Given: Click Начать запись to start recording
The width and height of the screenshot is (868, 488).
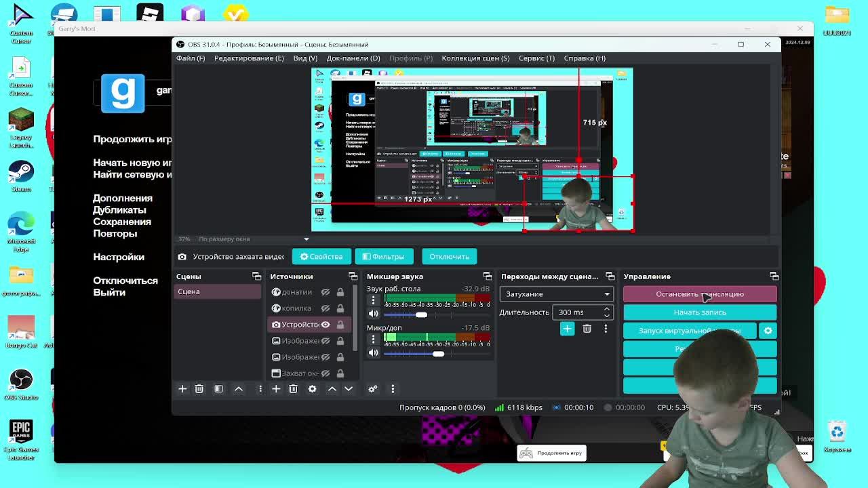Looking at the screenshot, I should tap(700, 312).
